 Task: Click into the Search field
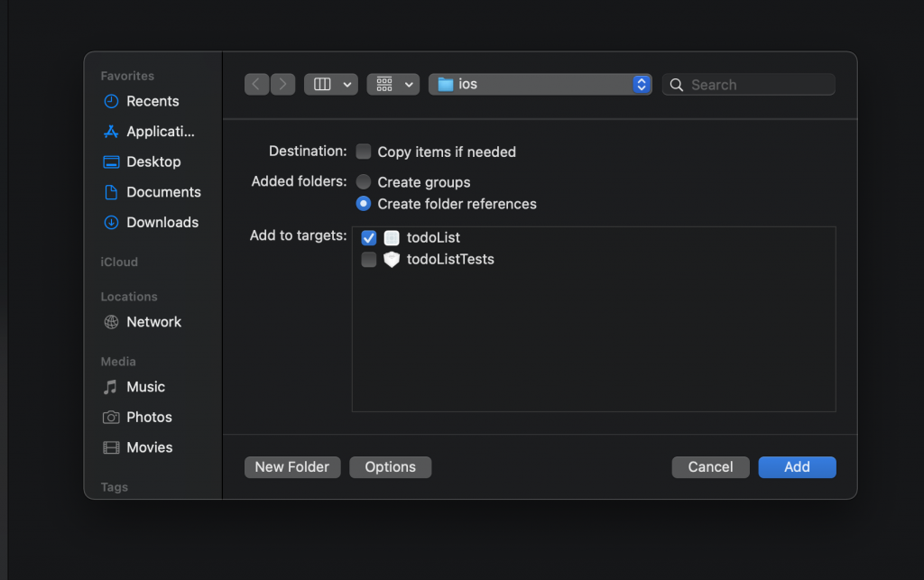(x=758, y=85)
